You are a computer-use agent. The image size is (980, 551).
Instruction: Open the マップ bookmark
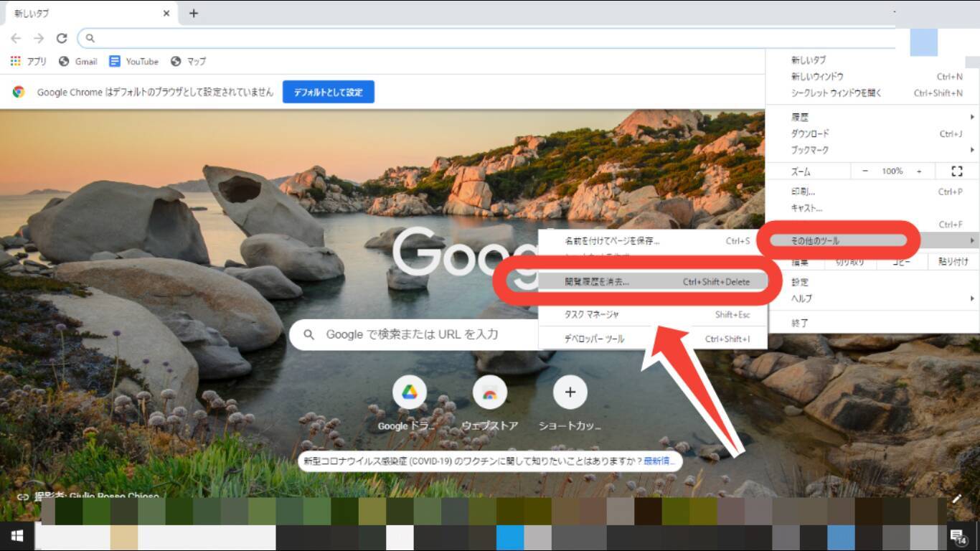click(x=188, y=62)
